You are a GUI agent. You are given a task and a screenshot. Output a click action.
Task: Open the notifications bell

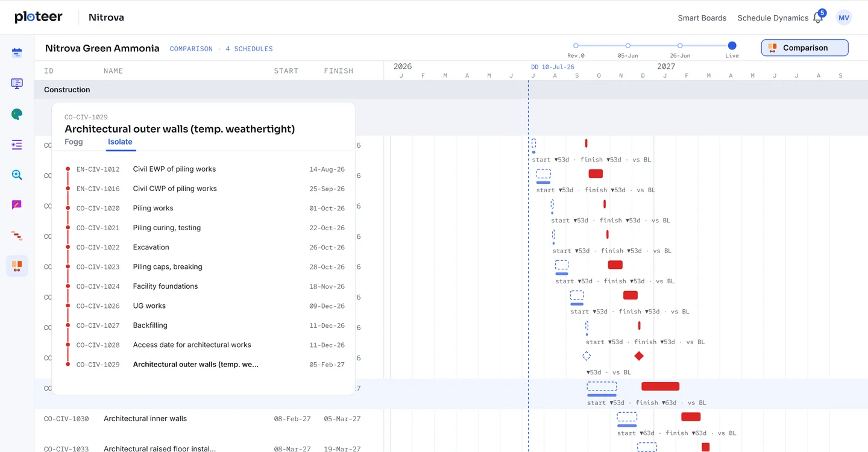click(x=818, y=17)
